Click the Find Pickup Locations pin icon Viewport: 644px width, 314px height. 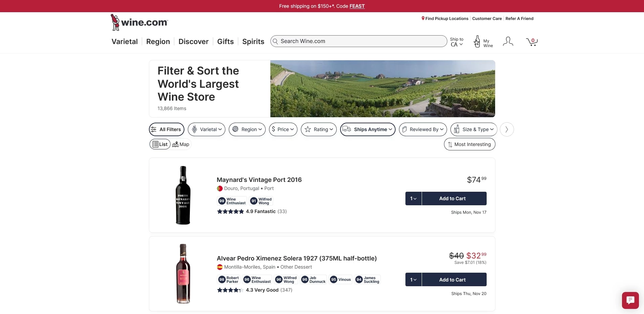(422, 19)
